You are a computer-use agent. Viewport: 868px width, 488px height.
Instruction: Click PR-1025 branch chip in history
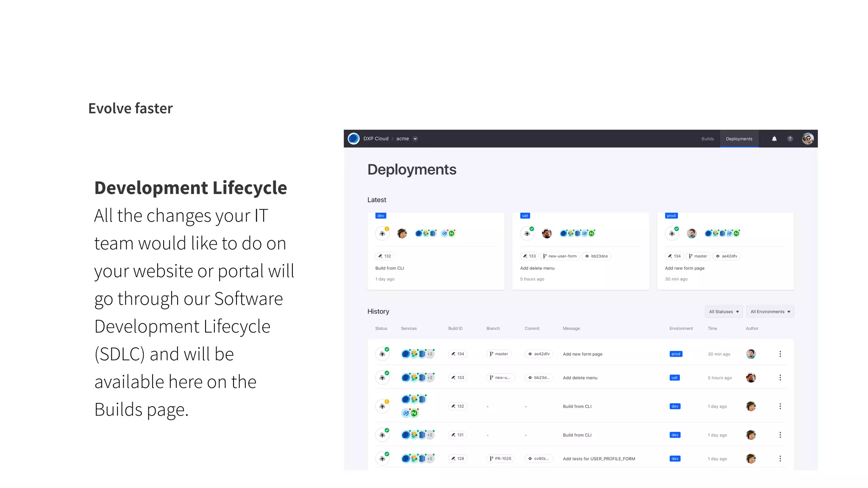point(501,459)
